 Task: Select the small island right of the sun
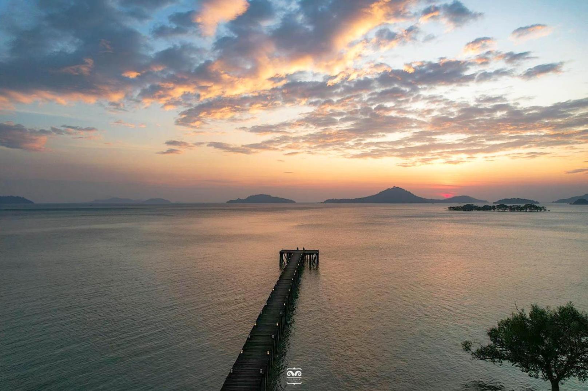(x=516, y=201)
